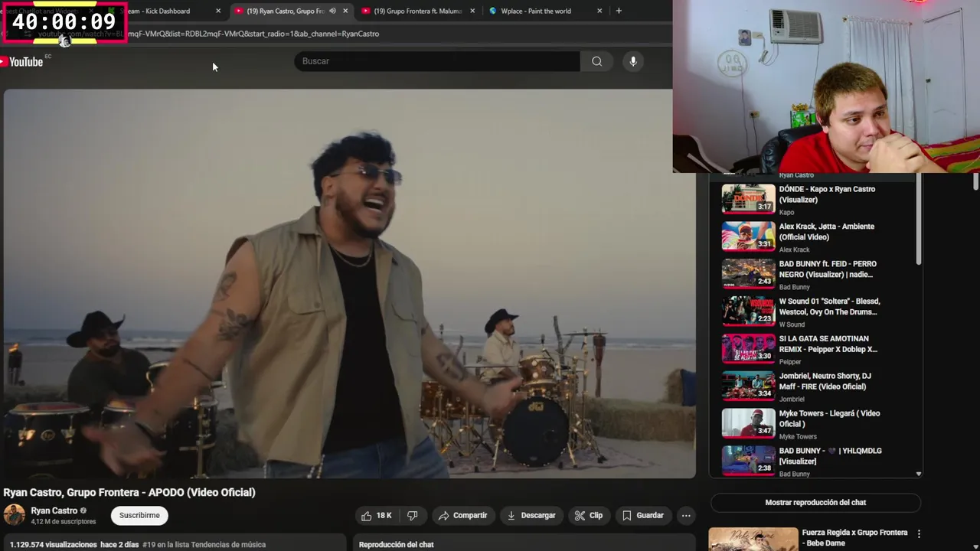Open DÓNDE - Kapo x Ryan Castro thumbnail
Screen dimensions: 980x551
click(x=748, y=199)
